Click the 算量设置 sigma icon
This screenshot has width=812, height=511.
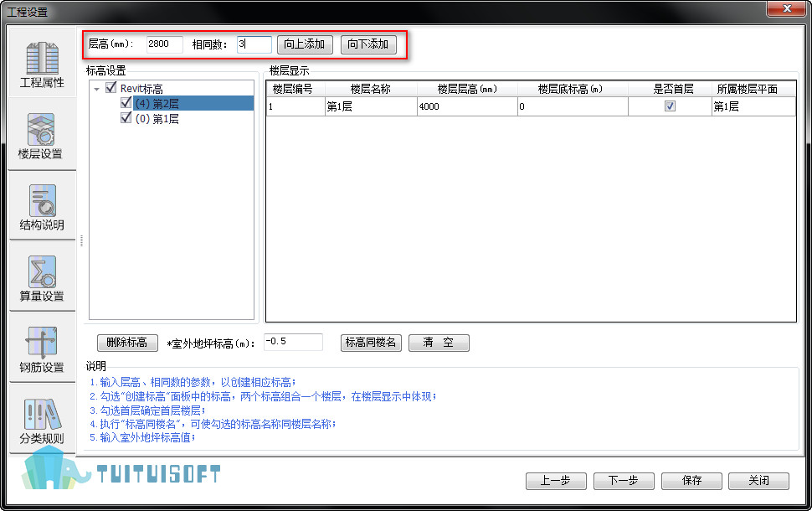tap(42, 271)
